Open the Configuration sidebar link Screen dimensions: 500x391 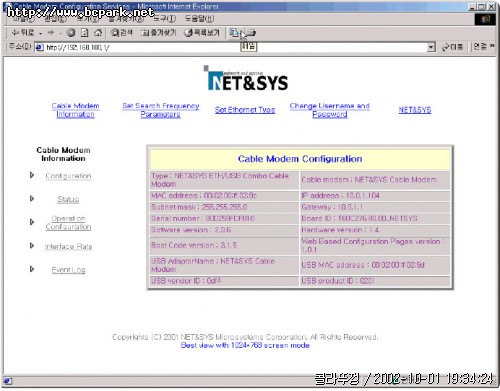[68, 176]
